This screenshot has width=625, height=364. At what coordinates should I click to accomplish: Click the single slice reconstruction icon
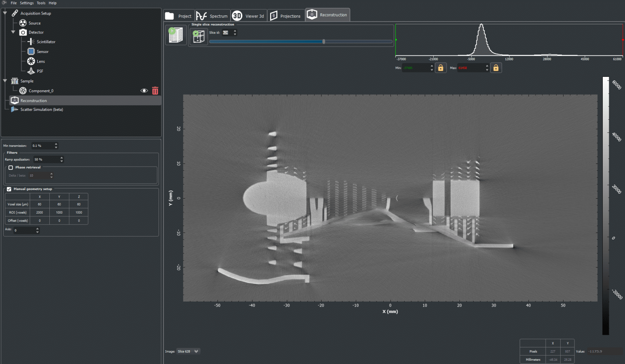click(199, 37)
